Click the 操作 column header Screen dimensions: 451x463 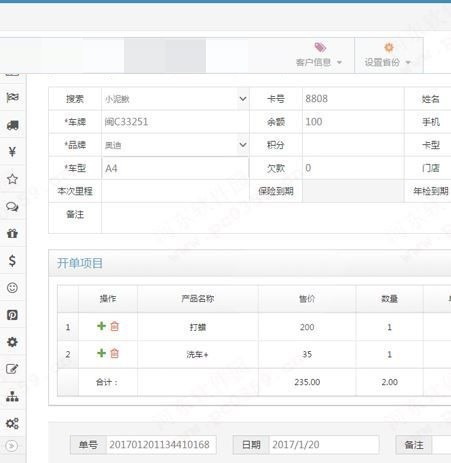[x=108, y=299]
